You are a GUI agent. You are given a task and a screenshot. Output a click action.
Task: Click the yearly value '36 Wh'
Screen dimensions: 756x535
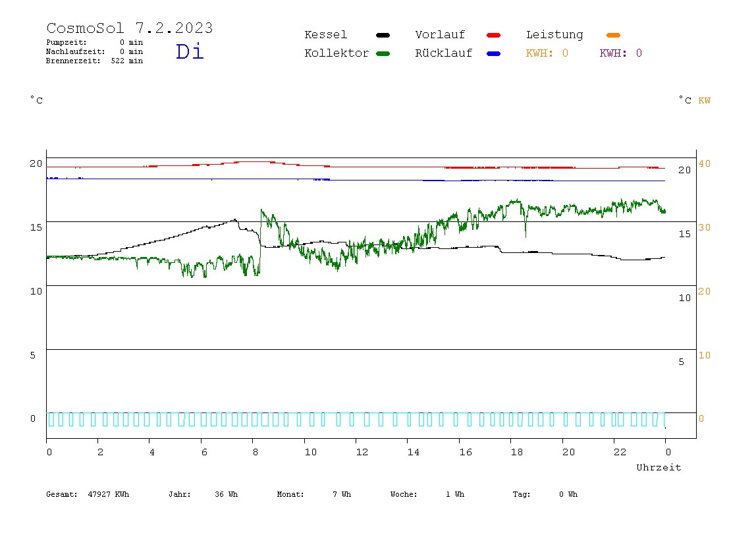[x=226, y=494]
